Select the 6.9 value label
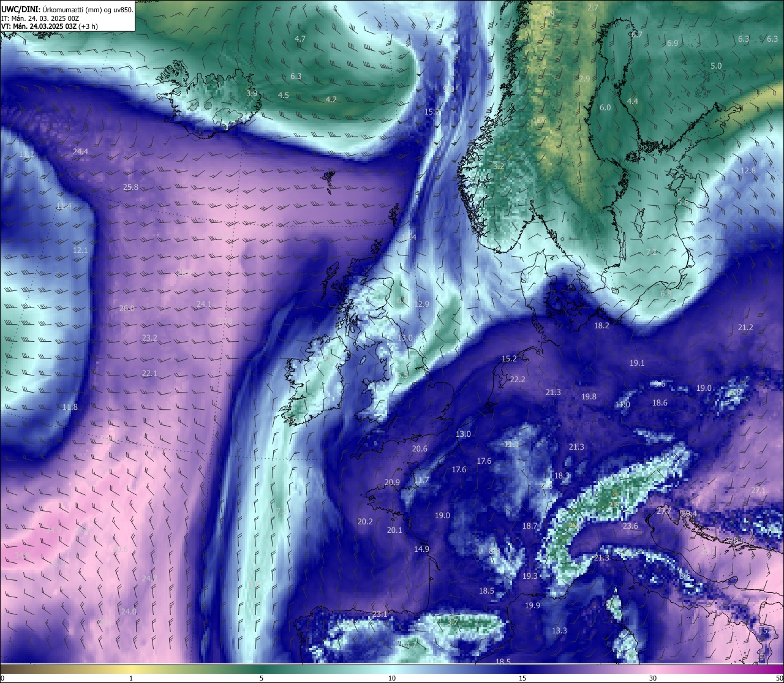Screen dimensions: 784x683 [673, 43]
